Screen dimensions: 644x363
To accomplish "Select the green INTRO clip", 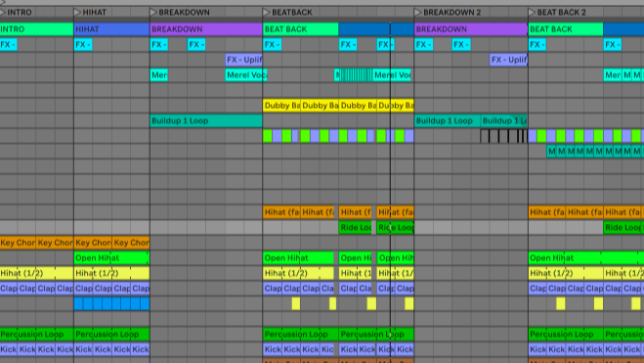I will (x=36, y=29).
